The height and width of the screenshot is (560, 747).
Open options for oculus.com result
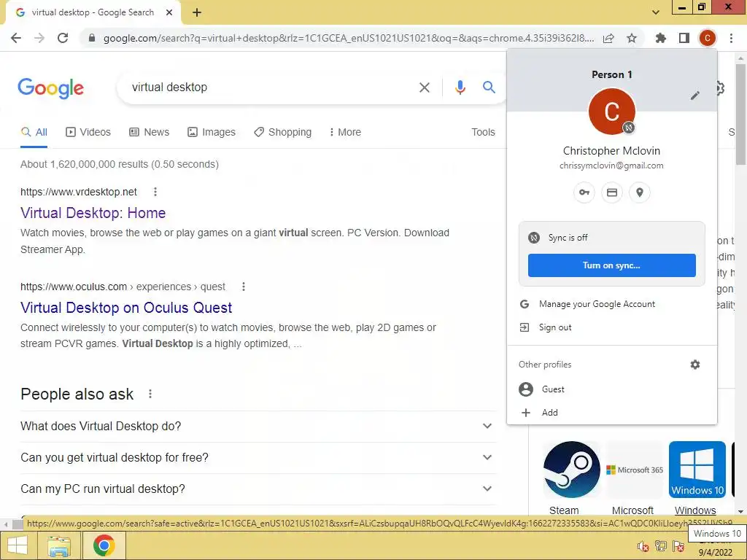click(x=244, y=287)
